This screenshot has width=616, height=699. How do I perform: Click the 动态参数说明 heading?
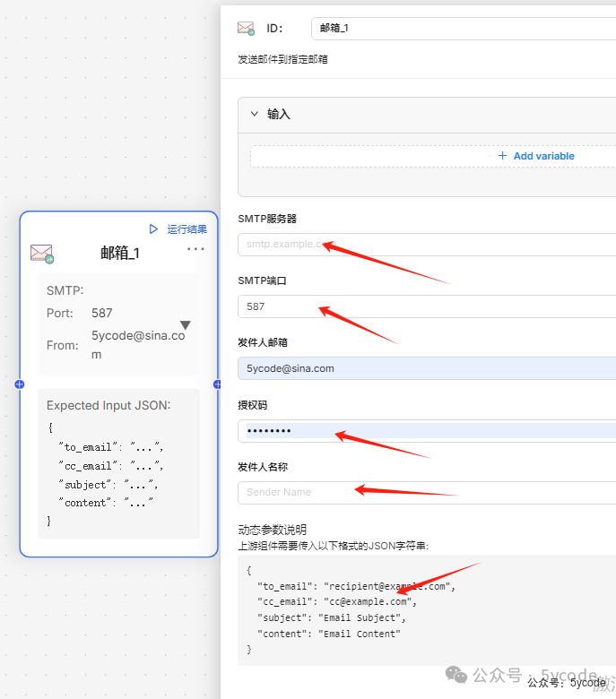tap(272, 530)
